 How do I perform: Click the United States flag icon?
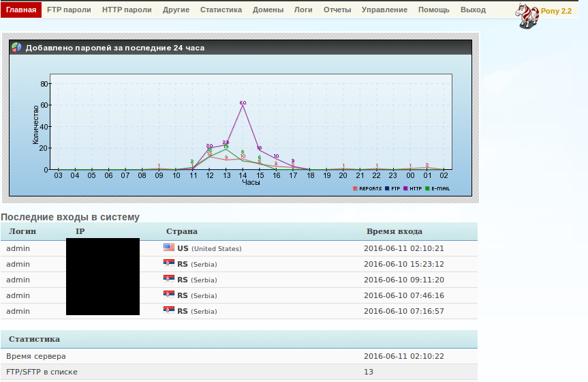click(x=169, y=247)
